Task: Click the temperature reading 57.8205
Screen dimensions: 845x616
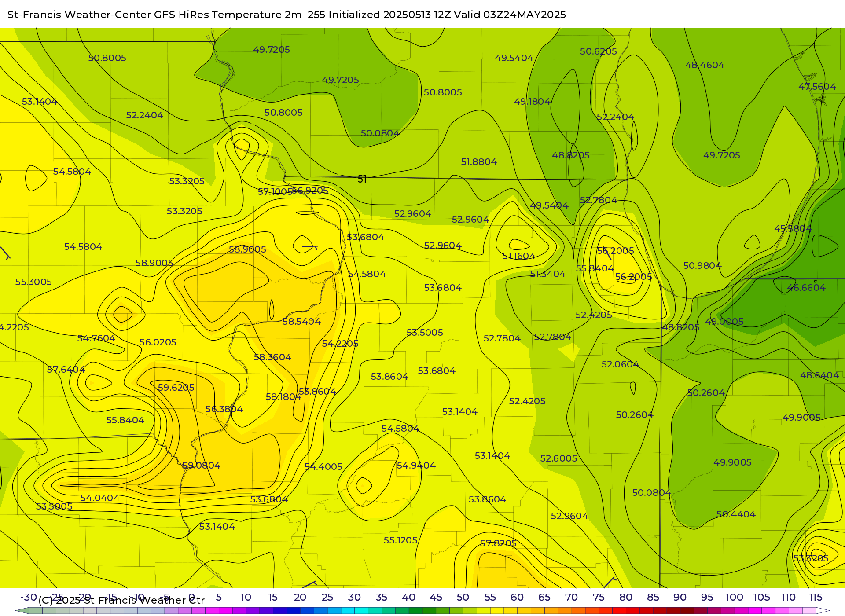Action: pos(498,543)
